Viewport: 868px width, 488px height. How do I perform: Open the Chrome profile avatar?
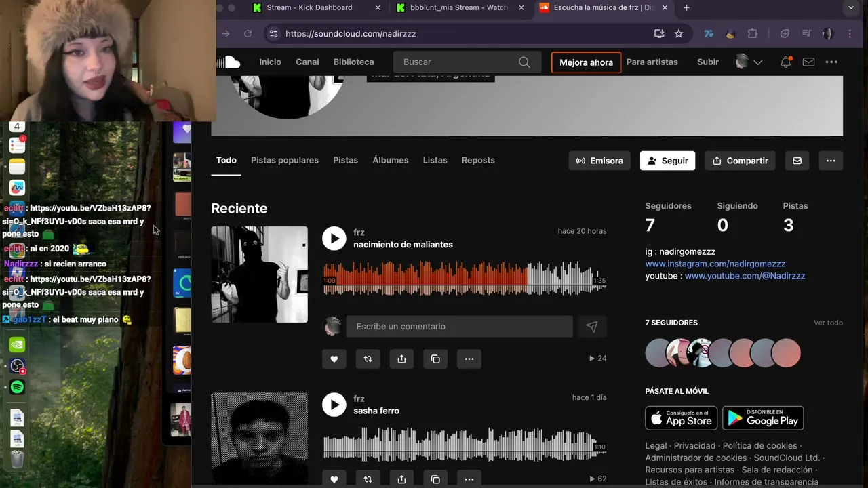tap(827, 33)
